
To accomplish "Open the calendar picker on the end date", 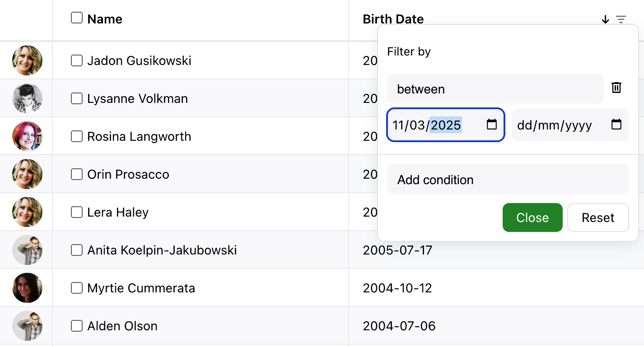I will [616, 125].
